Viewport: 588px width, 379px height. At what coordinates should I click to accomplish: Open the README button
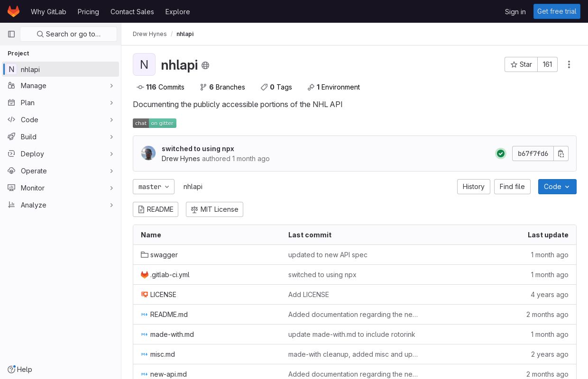tap(156, 209)
